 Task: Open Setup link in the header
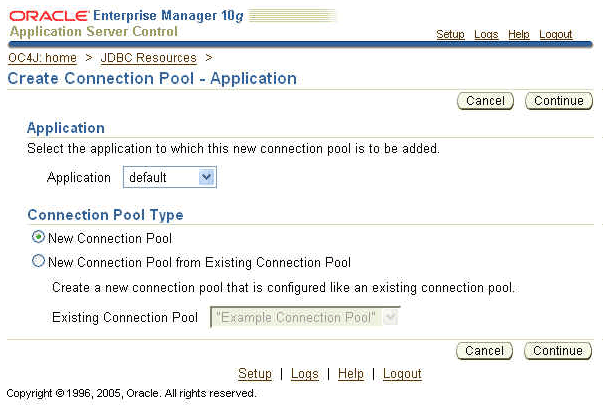pos(450,34)
